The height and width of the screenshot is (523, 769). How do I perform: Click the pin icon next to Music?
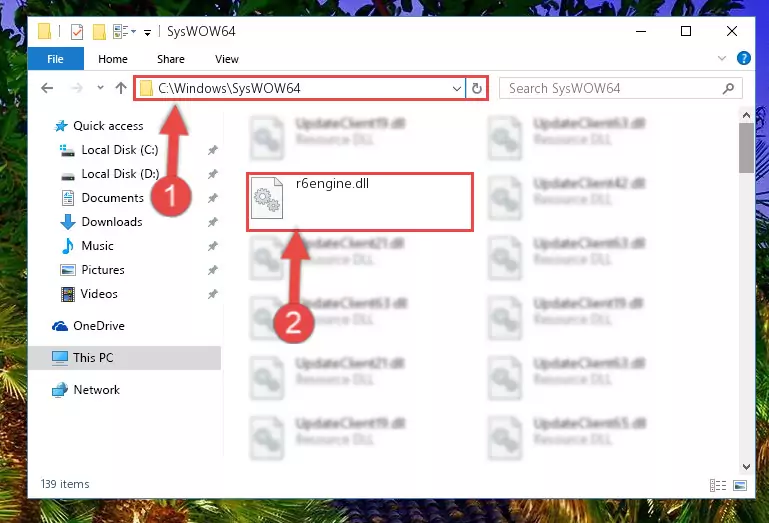coord(212,246)
